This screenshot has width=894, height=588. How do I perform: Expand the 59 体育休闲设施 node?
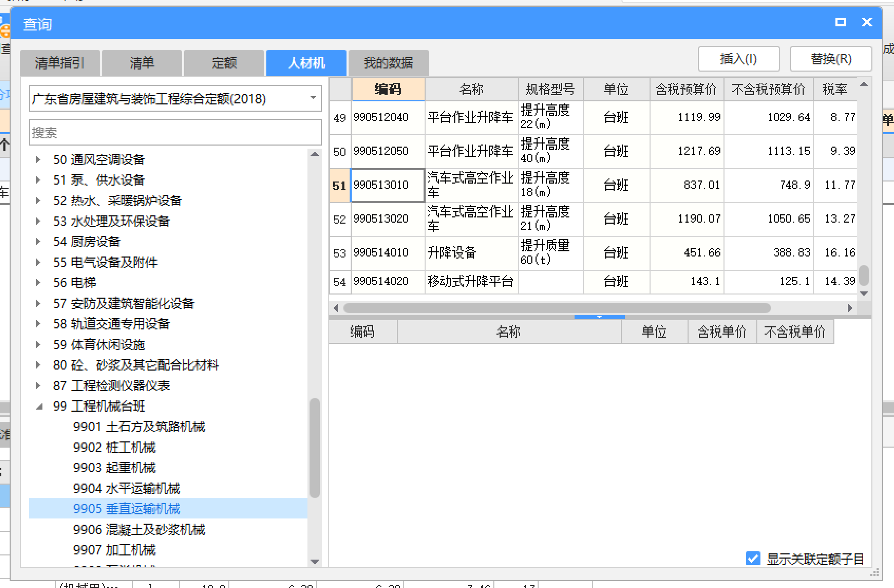(38, 344)
